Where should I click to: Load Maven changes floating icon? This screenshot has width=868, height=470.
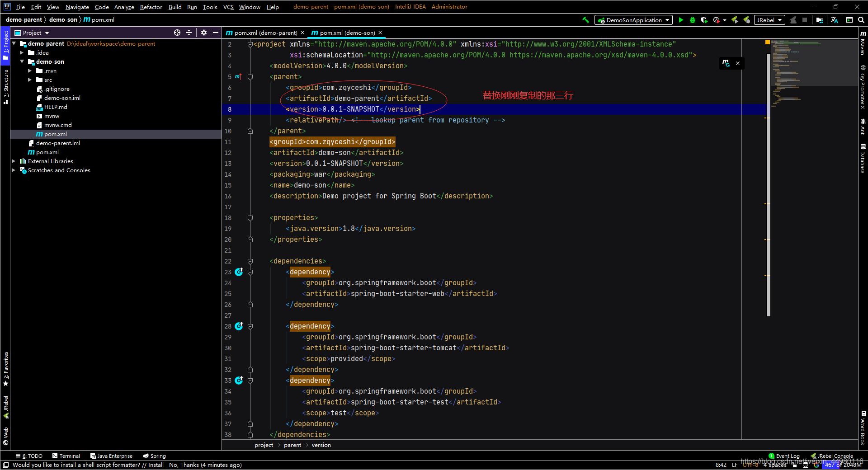point(726,63)
